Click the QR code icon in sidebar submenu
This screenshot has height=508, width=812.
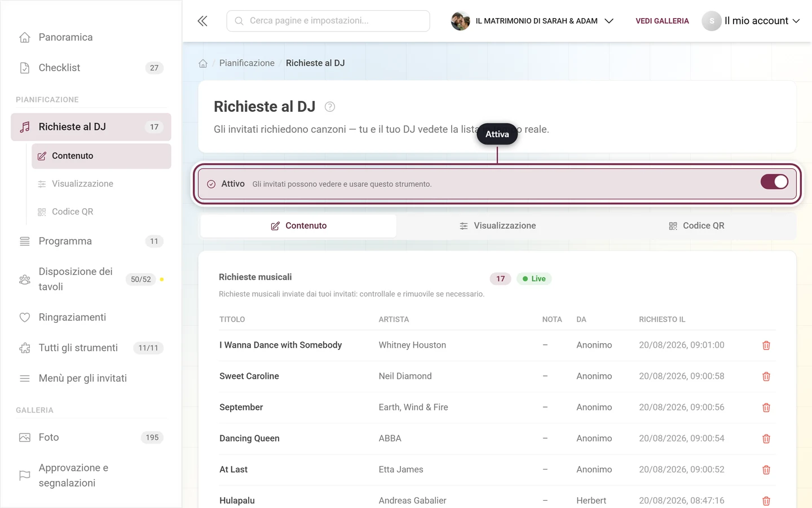point(42,212)
